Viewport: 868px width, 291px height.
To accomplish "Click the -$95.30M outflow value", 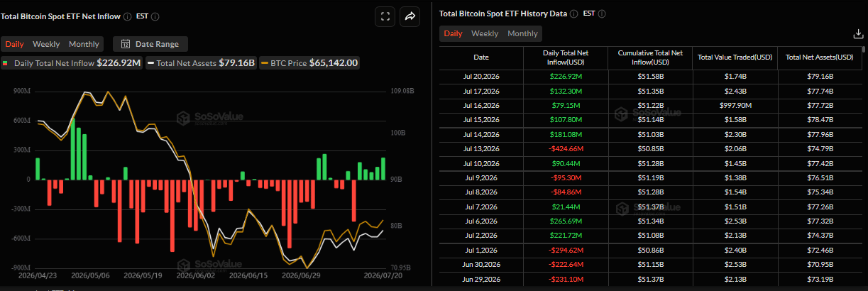I will pyautogui.click(x=565, y=177).
